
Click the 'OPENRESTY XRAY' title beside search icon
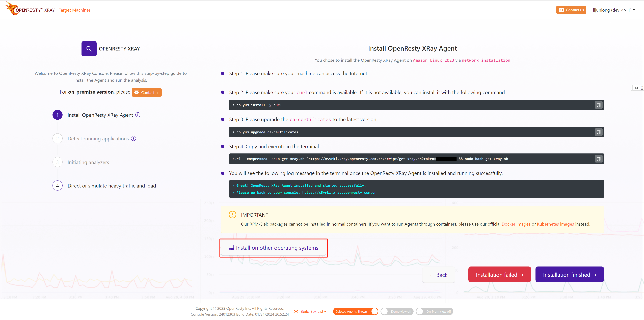coord(119,49)
